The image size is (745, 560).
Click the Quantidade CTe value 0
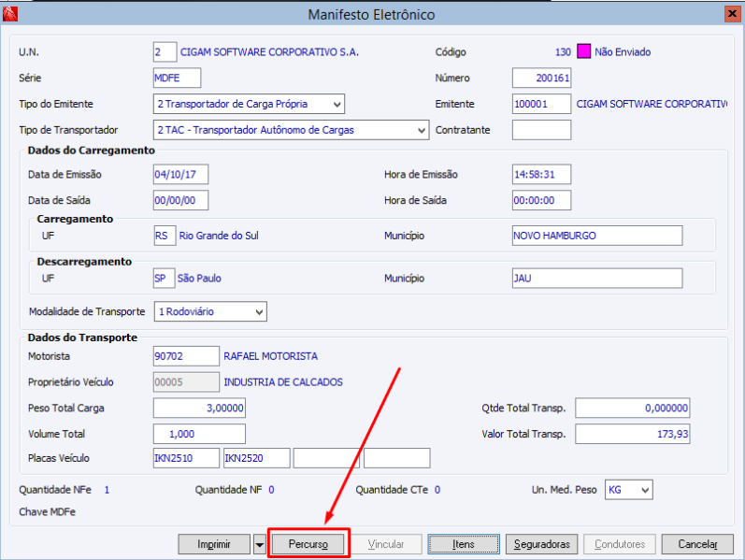(437, 490)
